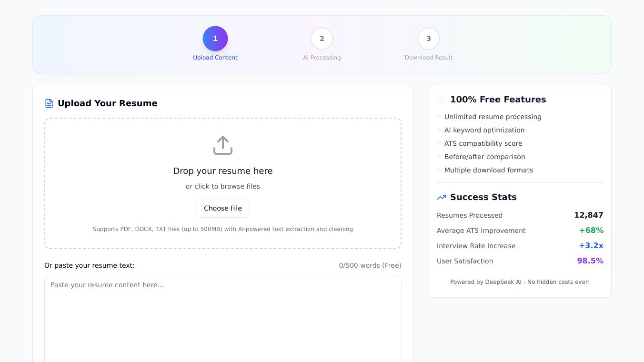
Task: Click the "Download Result" step label
Action: 429,58
